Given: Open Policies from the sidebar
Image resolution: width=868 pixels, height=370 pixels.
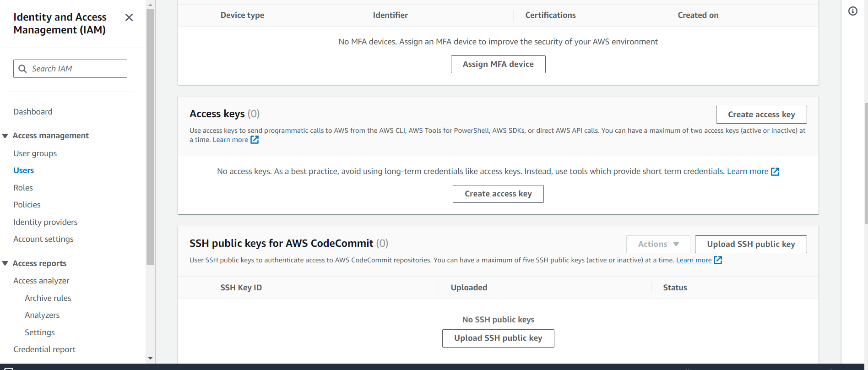Looking at the screenshot, I should coord(27,205).
